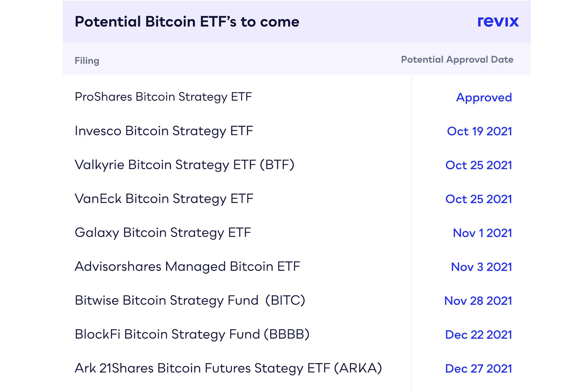This screenshot has width=588, height=392.
Task: Select Invesco Bitcoin Strategy ETF
Action: click(x=164, y=131)
